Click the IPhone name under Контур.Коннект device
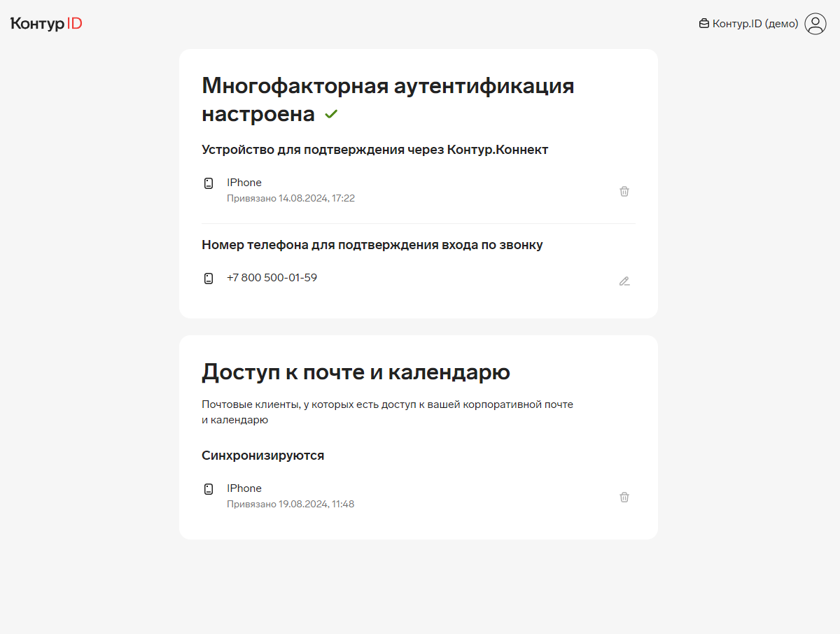The height and width of the screenshot is (634, 840). (x=244, y=183)
